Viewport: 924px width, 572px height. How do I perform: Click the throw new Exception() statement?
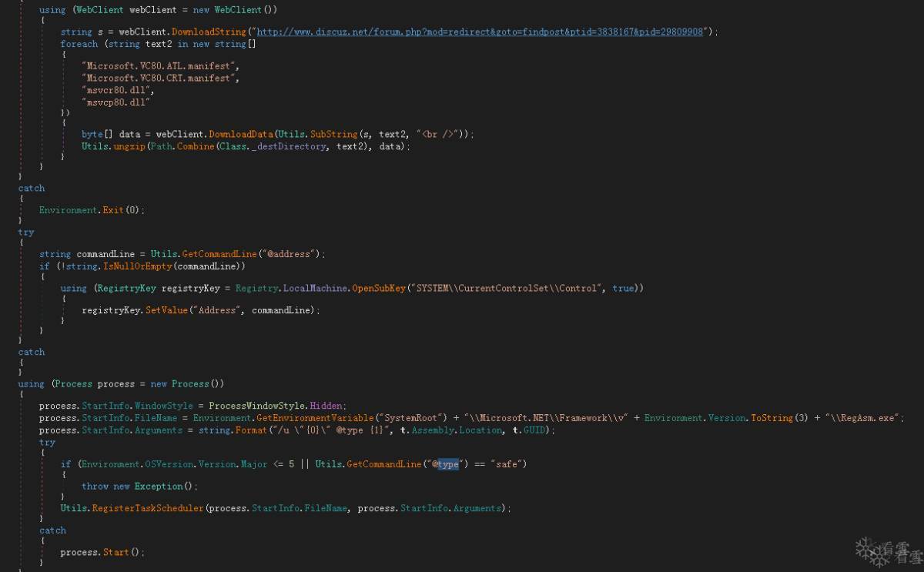pos(140,487)
